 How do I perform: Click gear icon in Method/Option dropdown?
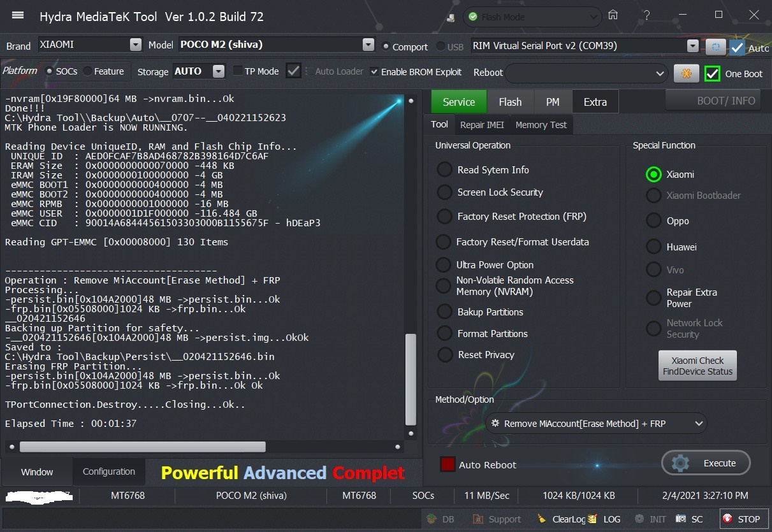[x=495, y=424]
